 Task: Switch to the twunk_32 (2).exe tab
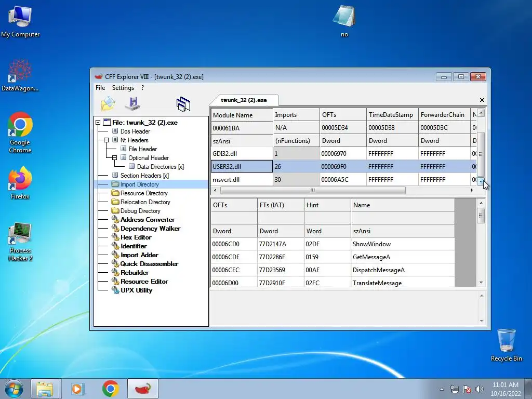[244, 100]
